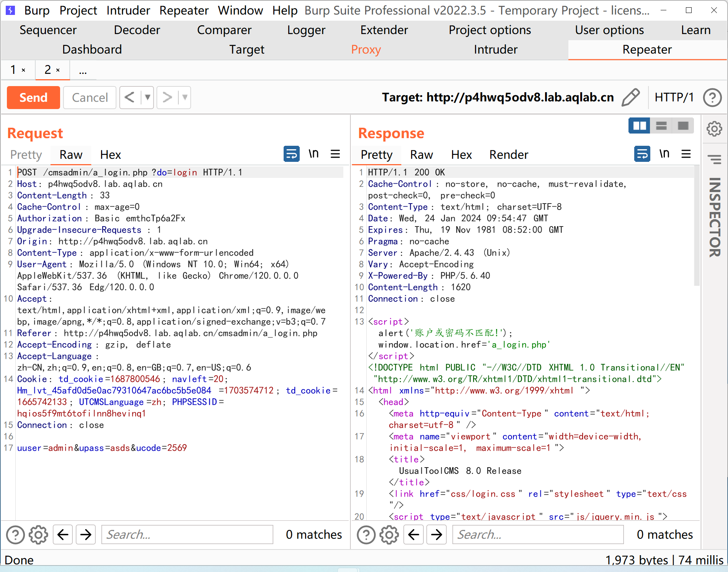Switch to the Extender tab
The height and width of the screenshot is (572, 728).
point(384,30)
